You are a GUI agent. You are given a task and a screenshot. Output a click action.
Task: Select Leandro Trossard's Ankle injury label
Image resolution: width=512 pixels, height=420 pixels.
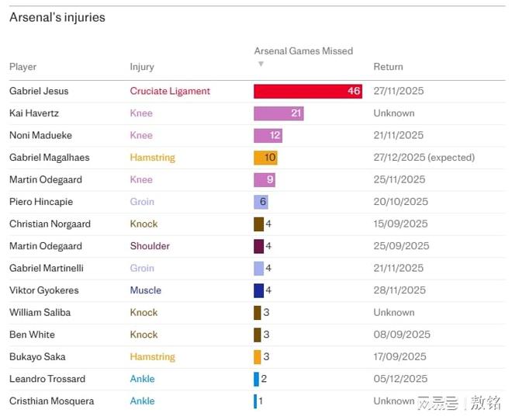tap(142, 379)
